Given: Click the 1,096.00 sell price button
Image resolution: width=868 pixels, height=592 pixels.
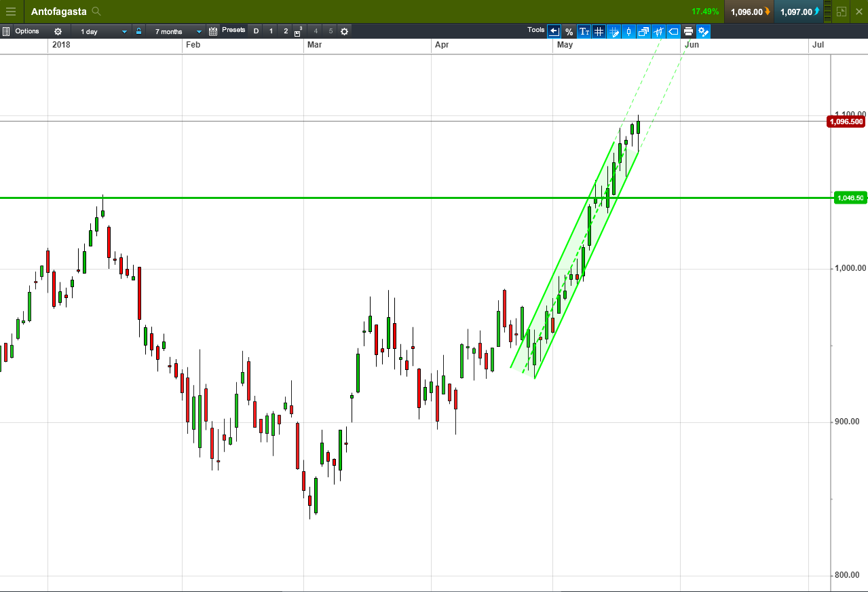Looking at the screenshot, I should coord(750,12).
